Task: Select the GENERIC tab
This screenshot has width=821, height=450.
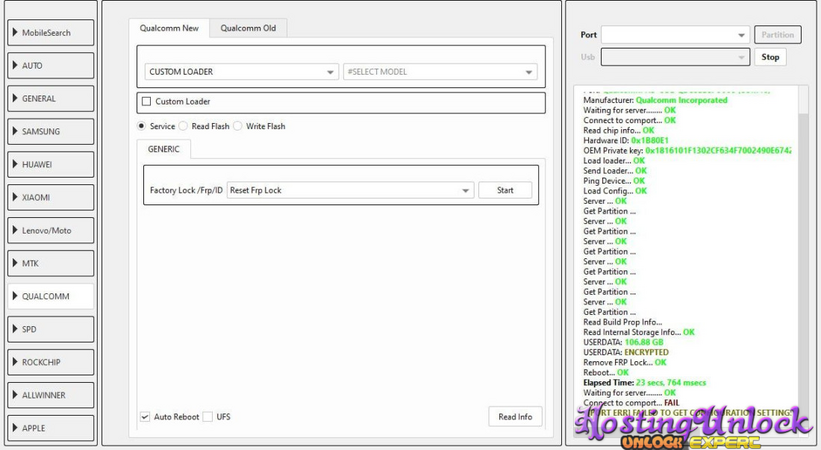Action: [x=164, y=149]
